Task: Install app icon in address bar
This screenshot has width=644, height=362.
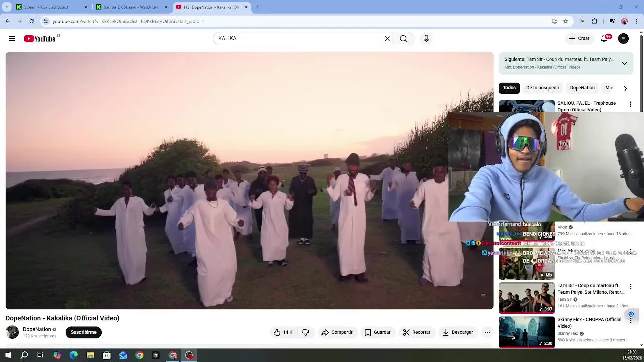Action: (x=554, y=21)
